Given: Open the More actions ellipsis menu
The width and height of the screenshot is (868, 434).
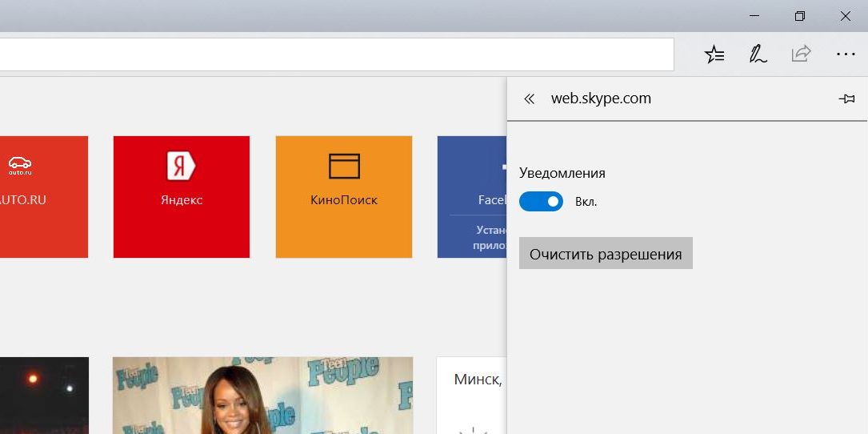Looking at the screenshot, I should [x=845, y=54].
